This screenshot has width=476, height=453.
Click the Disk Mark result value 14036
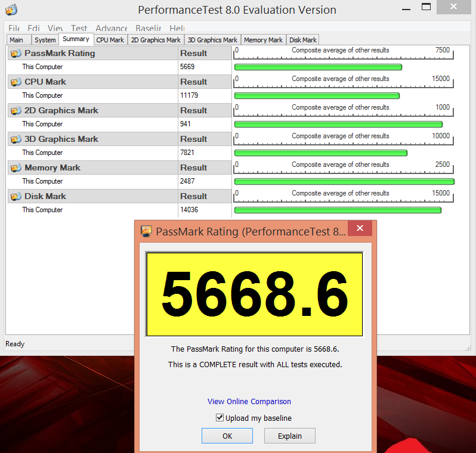pyautogui.click(x=189, y=210)
